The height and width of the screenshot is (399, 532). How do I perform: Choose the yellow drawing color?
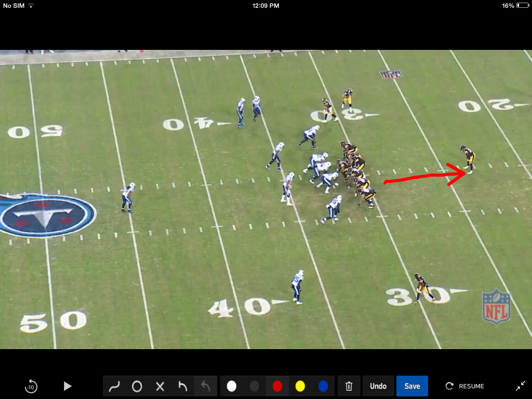300,386
